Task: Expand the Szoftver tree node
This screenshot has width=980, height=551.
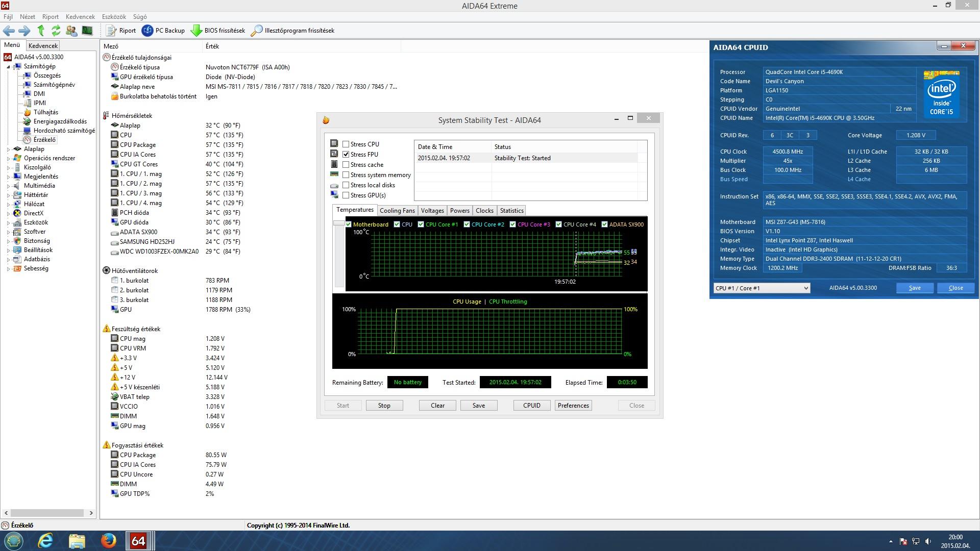Action: (8, 232)
